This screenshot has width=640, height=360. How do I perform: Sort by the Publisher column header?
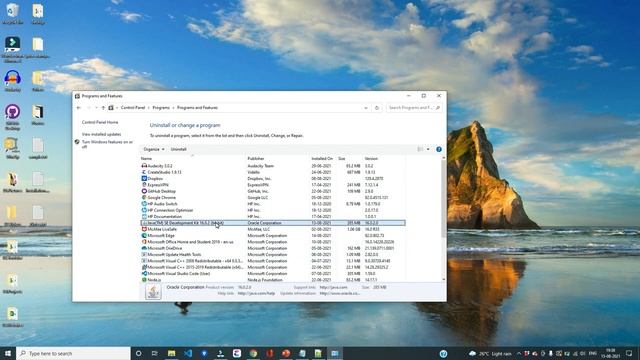(278, 158)
